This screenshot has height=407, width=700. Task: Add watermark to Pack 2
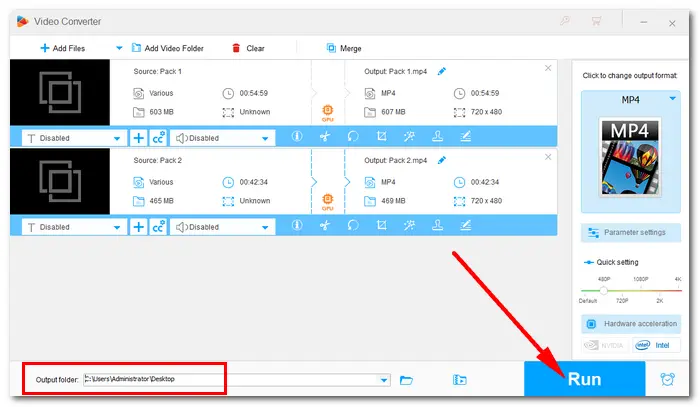(438, 225)
